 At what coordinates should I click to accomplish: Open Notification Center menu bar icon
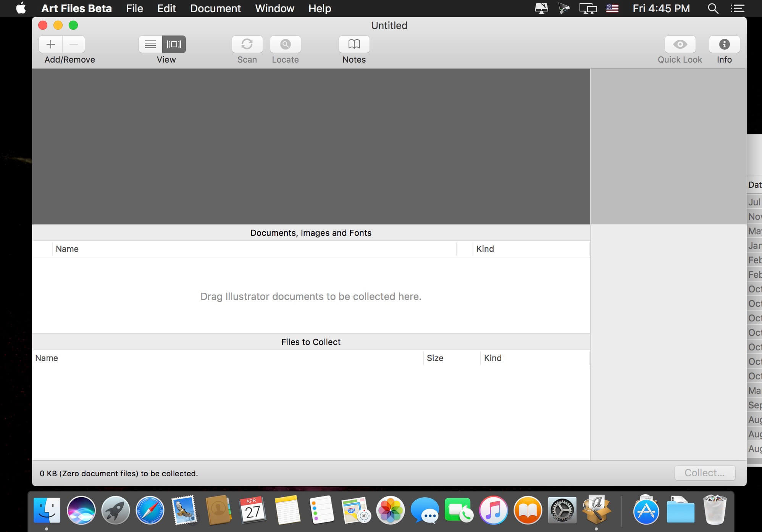pyautogui.click(x=738, y=8)
